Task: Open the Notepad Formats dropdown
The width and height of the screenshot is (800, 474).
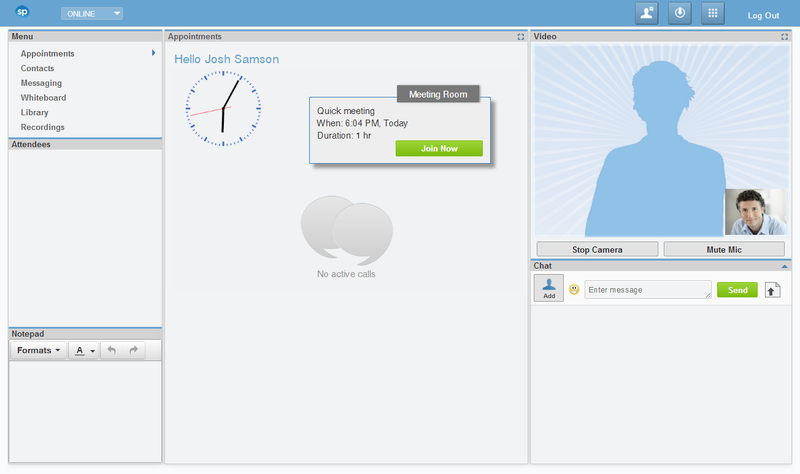Action: 38,351
